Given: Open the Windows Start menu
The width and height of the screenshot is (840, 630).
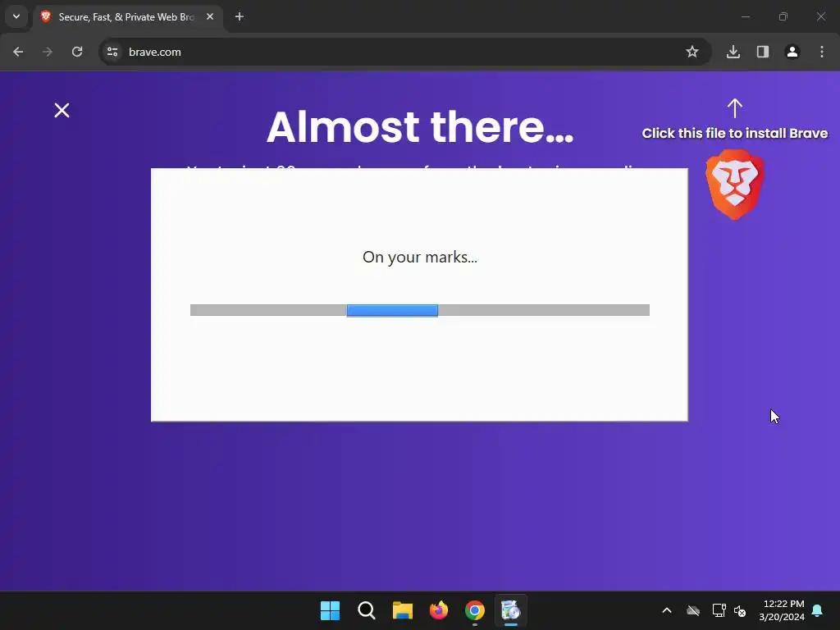Looking at the screenshot, I should tap(330, 610).
